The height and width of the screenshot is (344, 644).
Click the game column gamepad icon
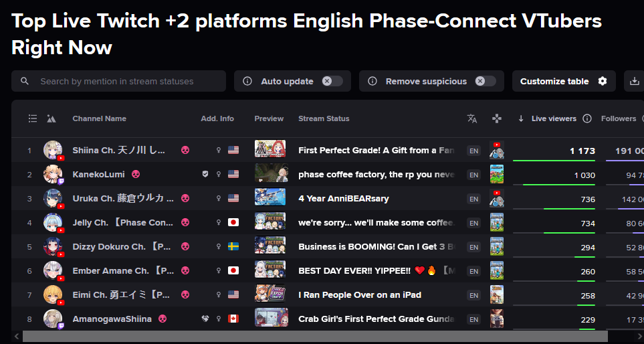pos(497,118)
